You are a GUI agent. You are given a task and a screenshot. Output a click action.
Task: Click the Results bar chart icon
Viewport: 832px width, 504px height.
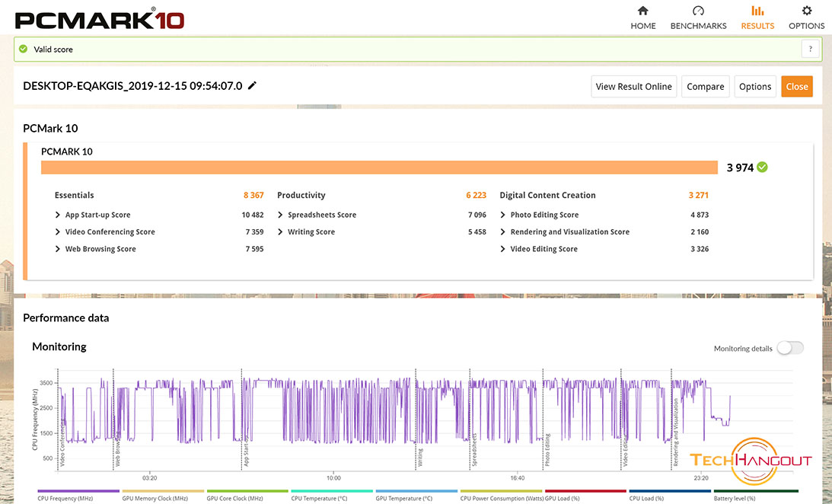pos(757,11)
